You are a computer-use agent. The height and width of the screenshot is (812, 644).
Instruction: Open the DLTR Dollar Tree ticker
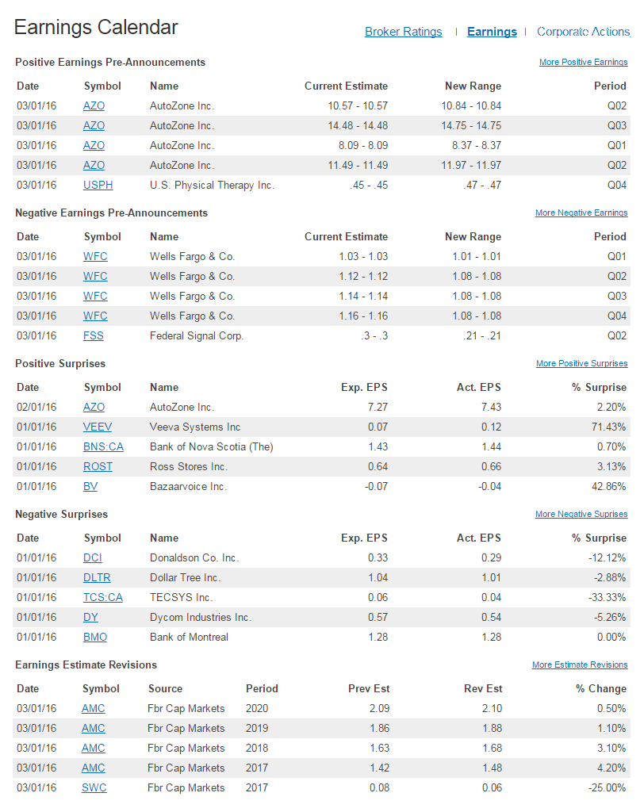[97, 577]
